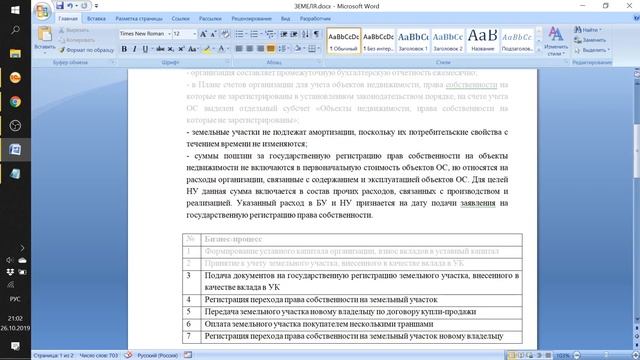Expand the styles gallery More arrow
The width and height of the screenshot is (640, 360).
coord(539,50)
